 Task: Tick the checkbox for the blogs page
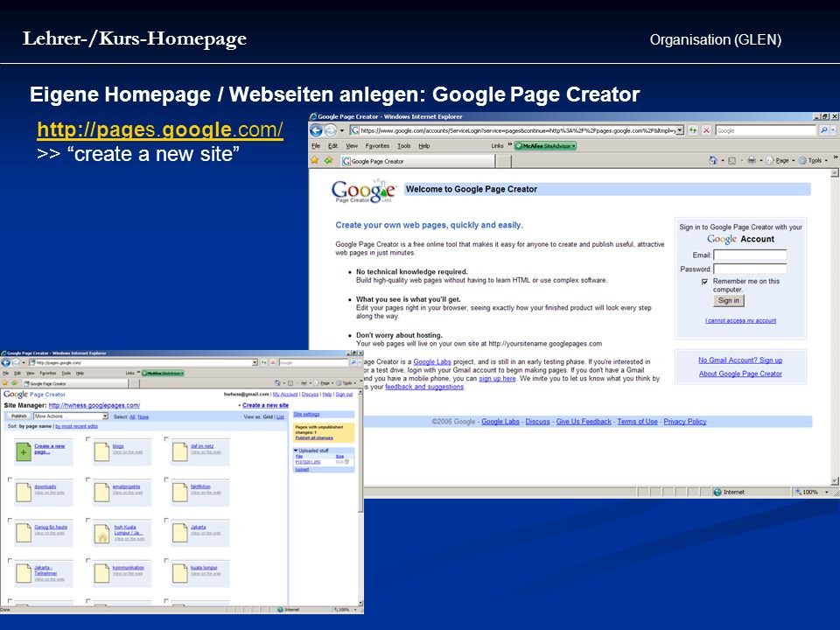pyautogui.click(x=87, y=439)
